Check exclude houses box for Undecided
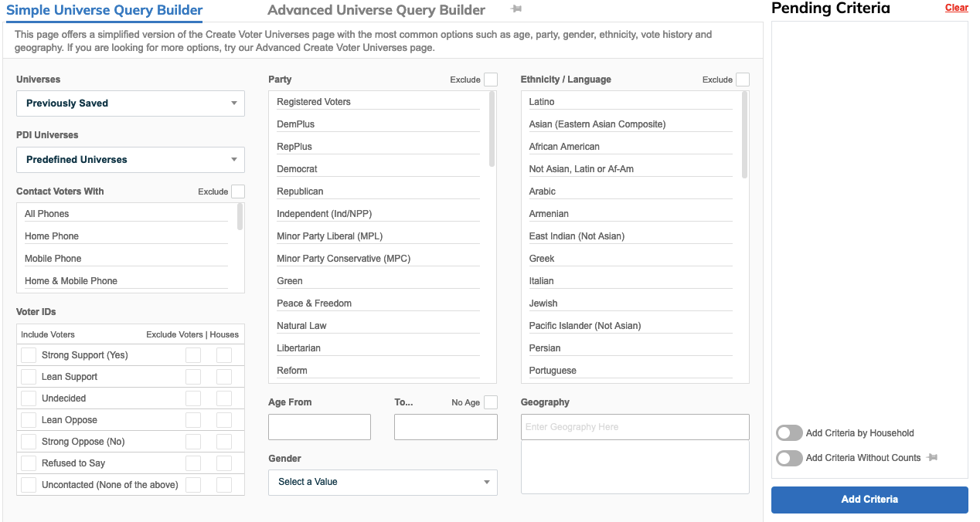The image size is (980, 522). 224,398
